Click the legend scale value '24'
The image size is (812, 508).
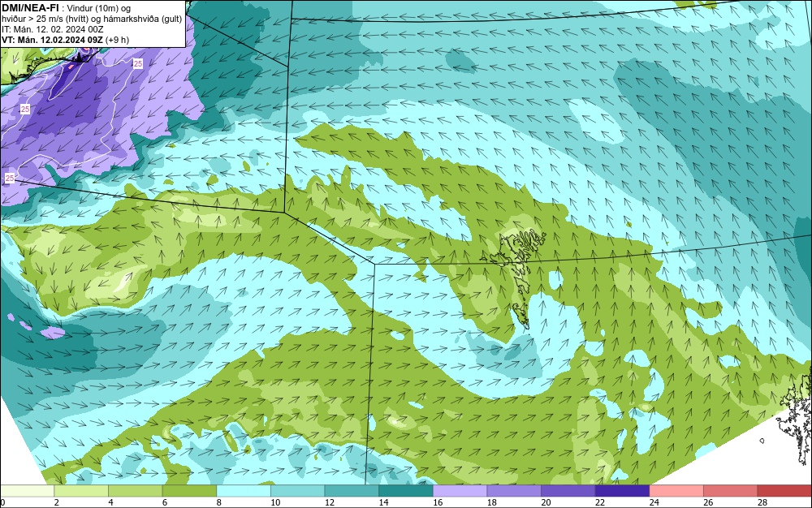pyautogui.click(x=654, y=502)
